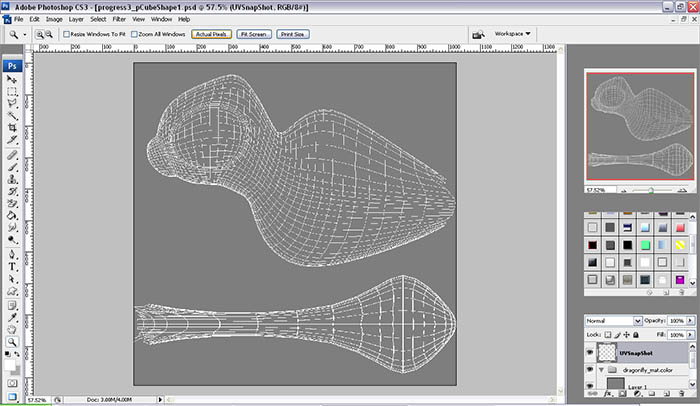The width and height of the screenshot is (700, 406).
Task: Select the Pen tool
Action: [12, 255]
